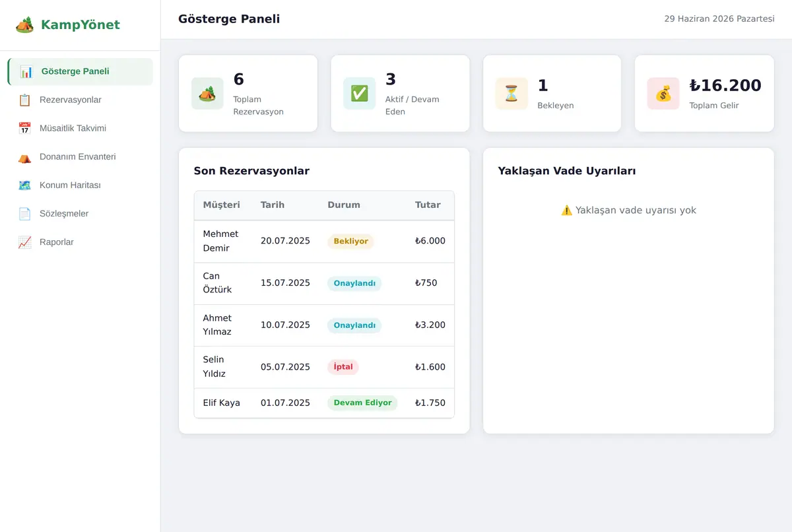Click the Bekliyor status badge

point(350,242)
